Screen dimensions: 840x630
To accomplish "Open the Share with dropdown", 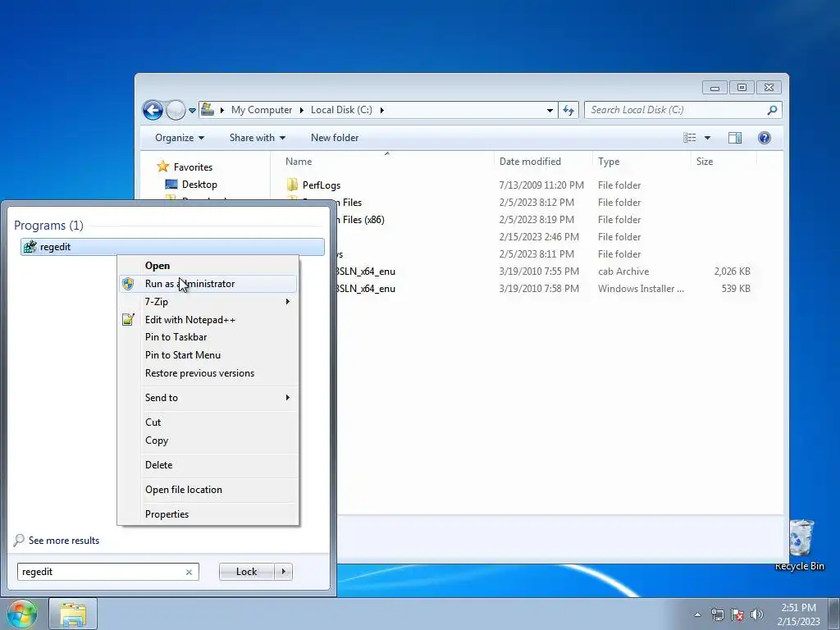I will 257,138.
